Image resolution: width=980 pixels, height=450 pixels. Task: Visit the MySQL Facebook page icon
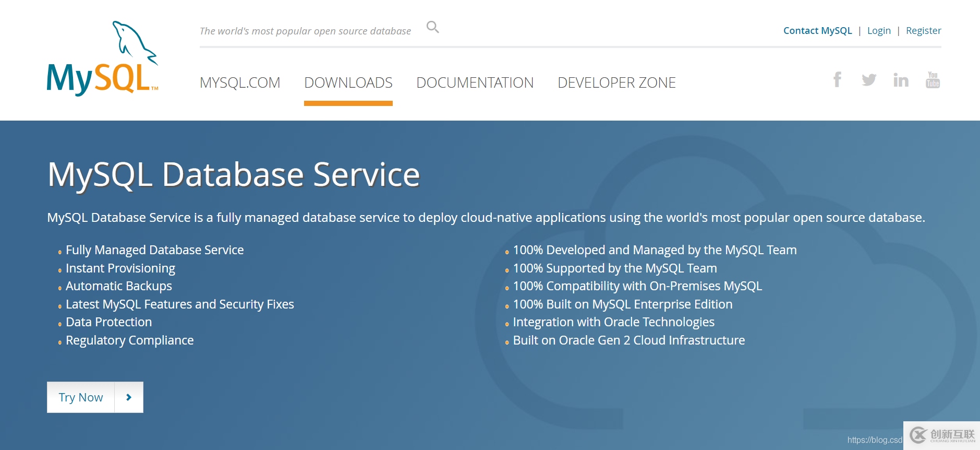837,79
